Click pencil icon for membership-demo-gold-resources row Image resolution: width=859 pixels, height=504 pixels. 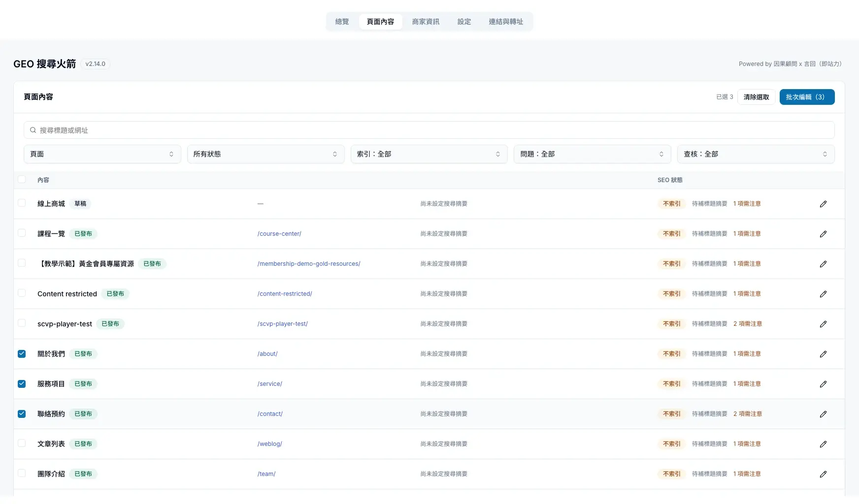(823, 264)
